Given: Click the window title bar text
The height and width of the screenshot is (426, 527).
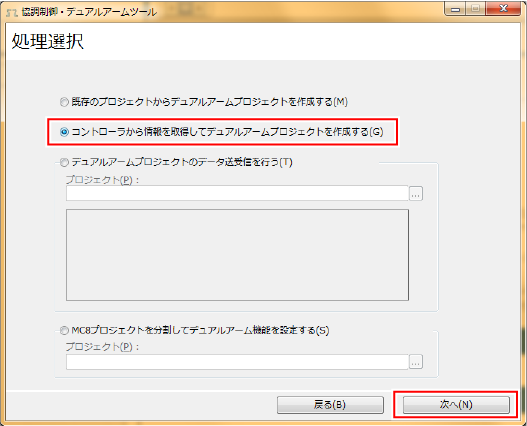Looking at the screenshot, I should click(x=89, y=12).
